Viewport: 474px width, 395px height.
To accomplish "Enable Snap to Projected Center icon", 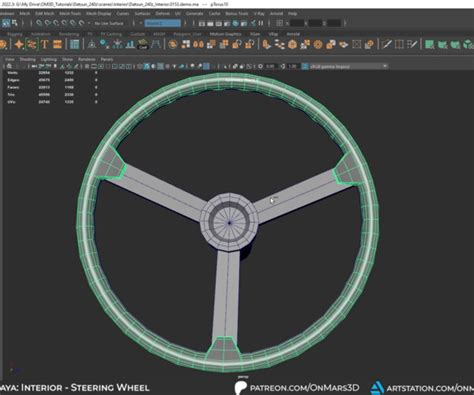I will tap(65, 23).
